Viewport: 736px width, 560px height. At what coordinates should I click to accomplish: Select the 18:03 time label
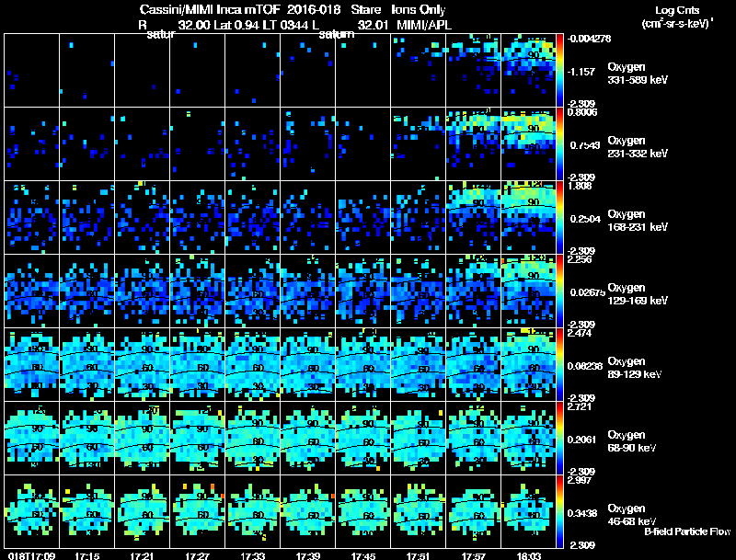click(x=528, y=555)
